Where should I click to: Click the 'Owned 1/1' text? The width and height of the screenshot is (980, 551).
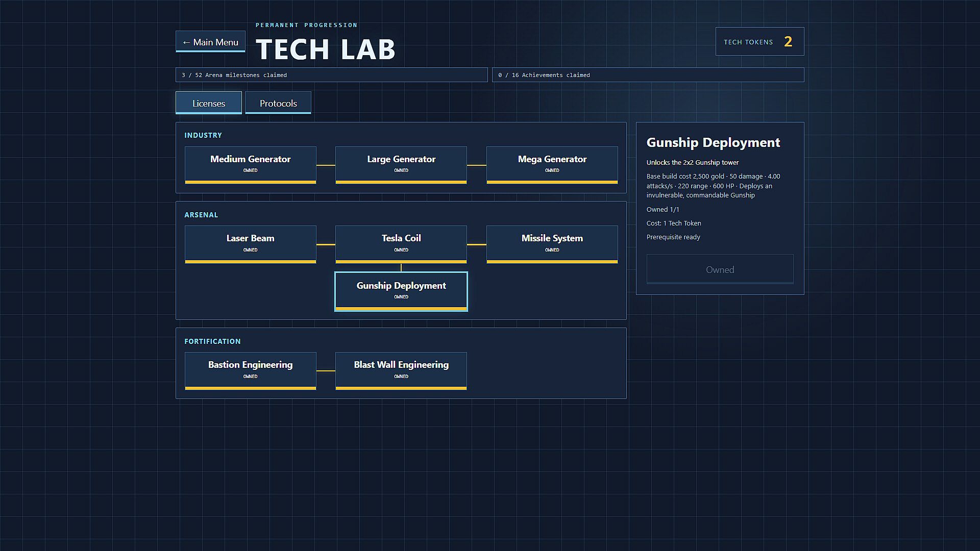[x=663, y=209]
